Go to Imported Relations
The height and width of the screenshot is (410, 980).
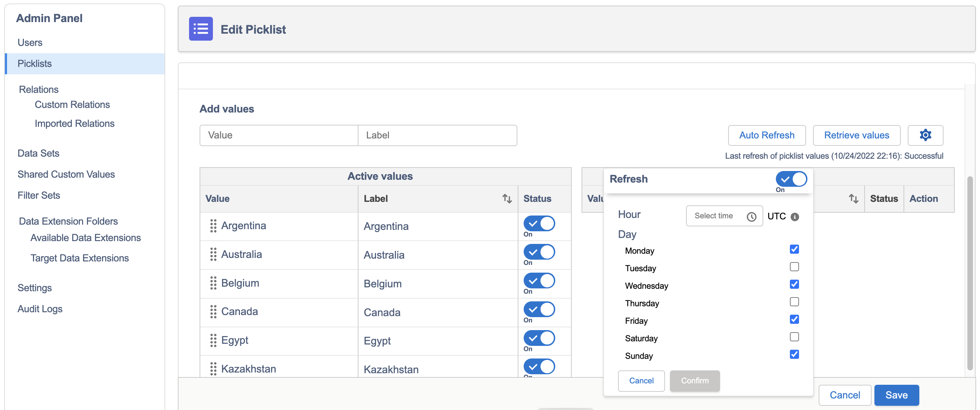74,123
